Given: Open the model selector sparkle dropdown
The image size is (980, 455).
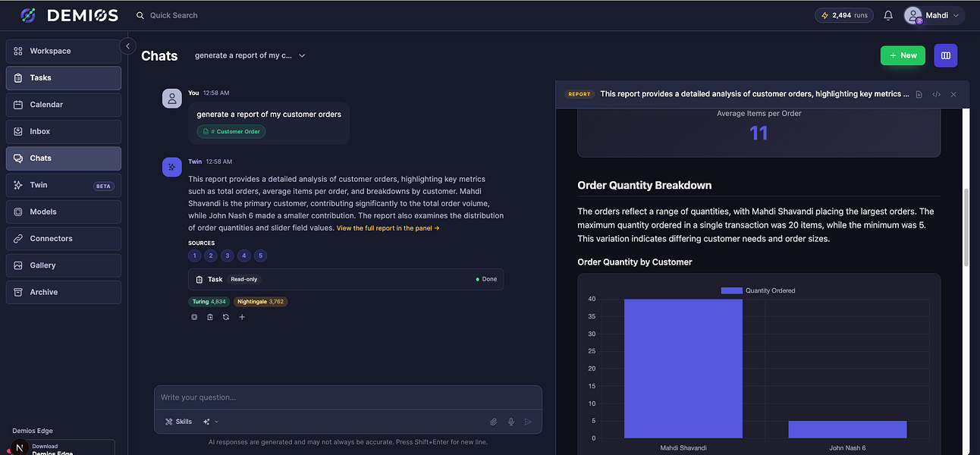Looking at the screenshot, I should click(211, 422).
